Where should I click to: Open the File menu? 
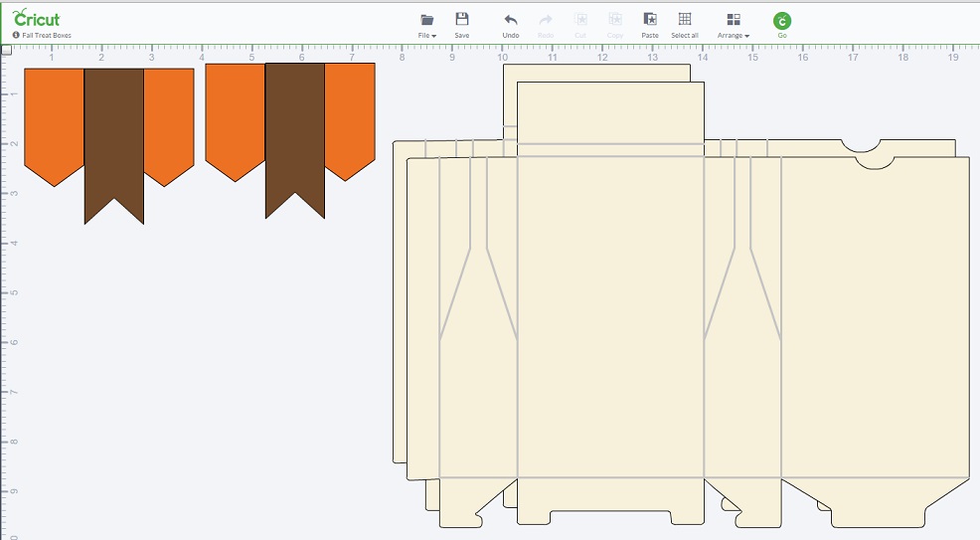click(426, 26)
